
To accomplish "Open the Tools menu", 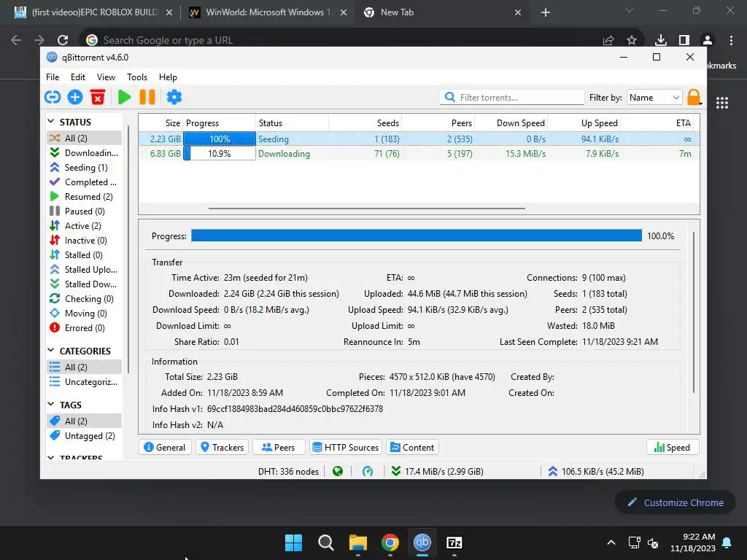I will 136,77.
